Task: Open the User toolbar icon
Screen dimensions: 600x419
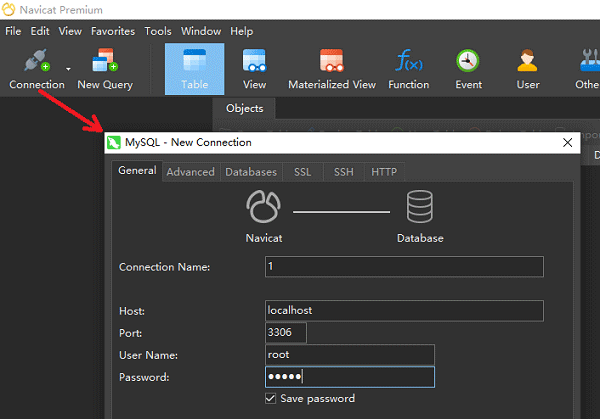Action: point(527,60)
